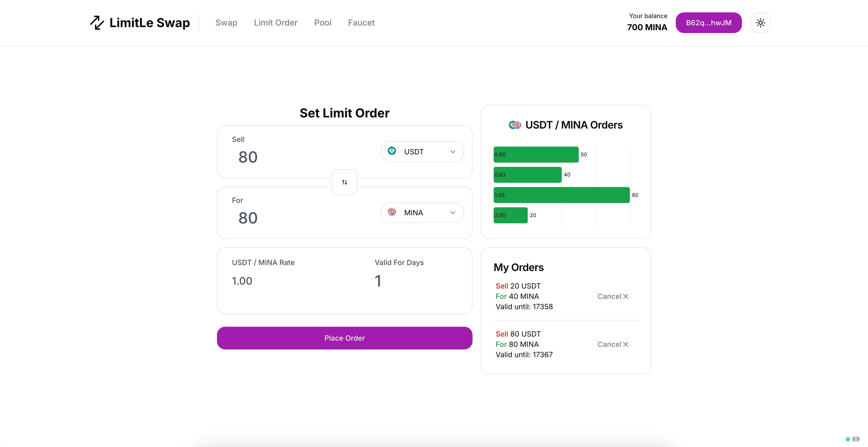868x447 pixels.
Task: Cancel the Sell 20 USDT for 40 MINA order
Action: pos(613,296)
